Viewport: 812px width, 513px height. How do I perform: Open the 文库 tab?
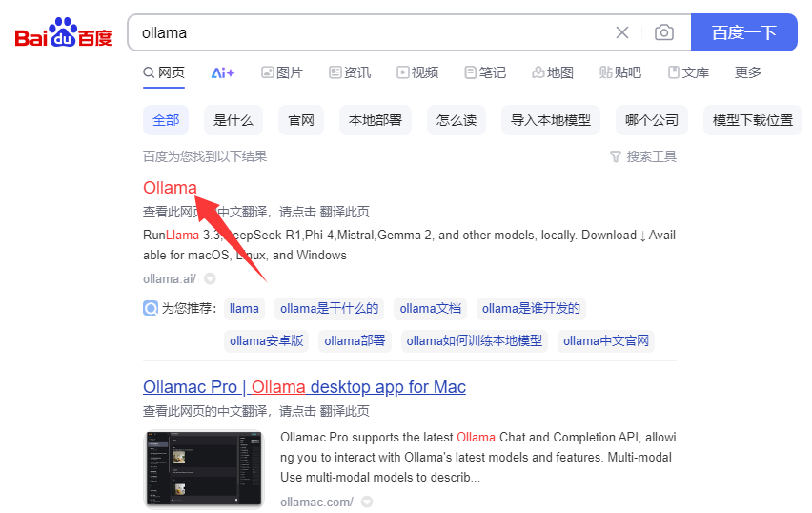click(x=688, y=72)
